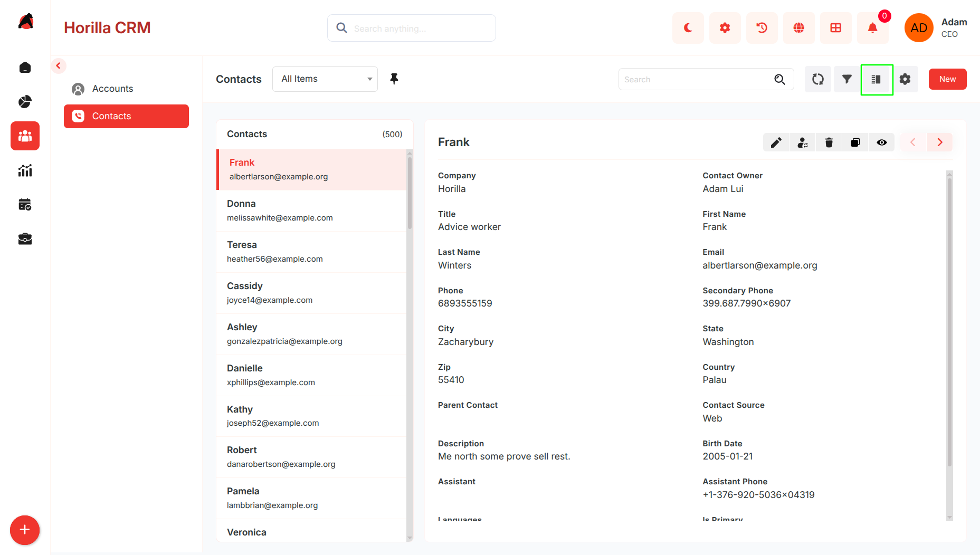The width and height of the screenshot is (980, 555).
Task: Collapse the submenu with the chevron arrow
Action: [x=59, y=66]
